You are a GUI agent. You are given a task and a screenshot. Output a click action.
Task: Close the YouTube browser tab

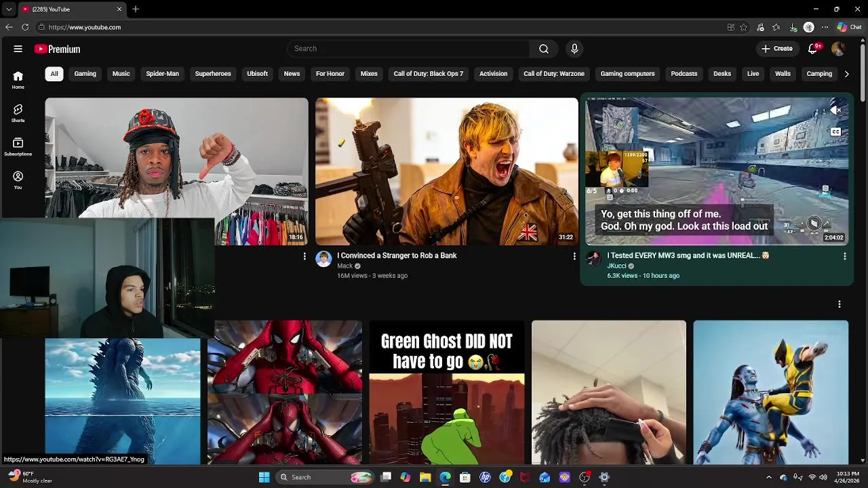tap(119, 9)
